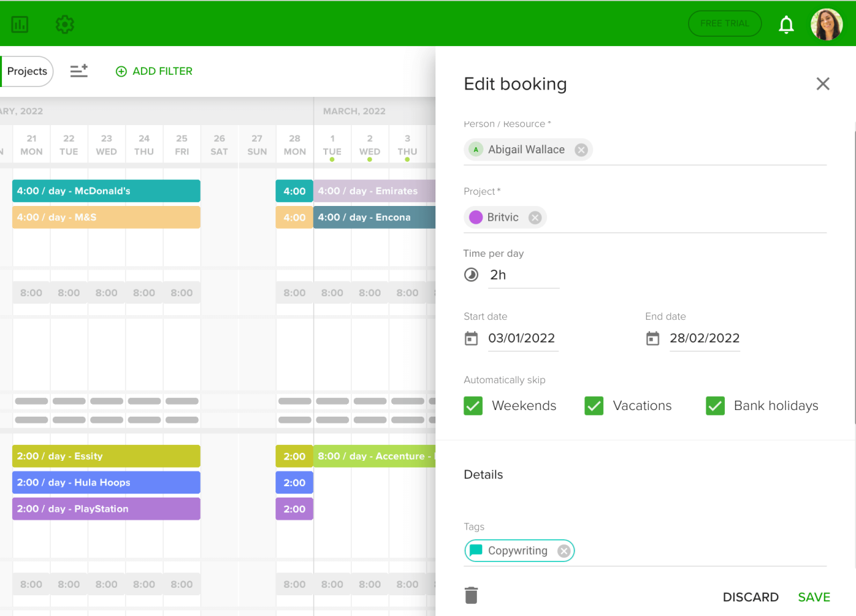Viewport: 856px width, 616px height.
Task: Open the calendar icon for Start date
Action: 471,338
